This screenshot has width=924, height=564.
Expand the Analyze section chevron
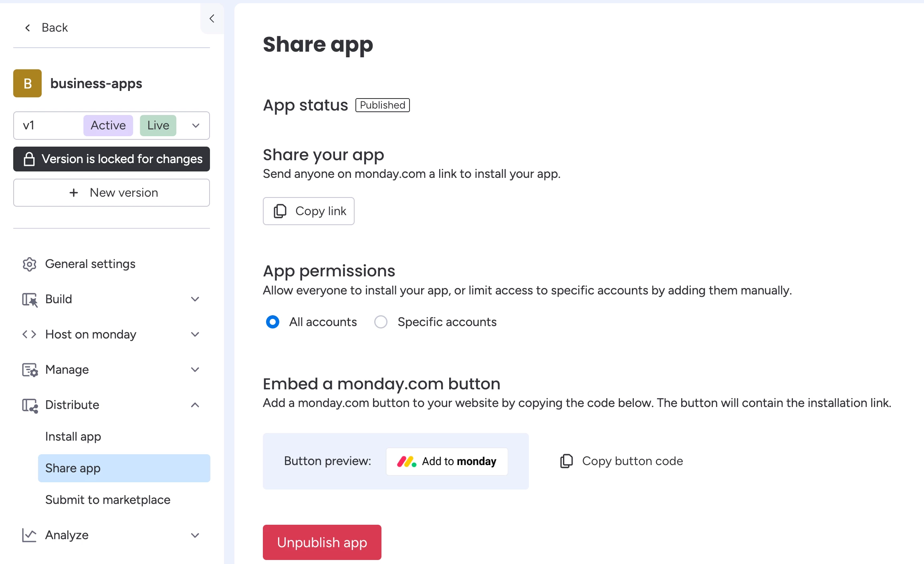coord(195,535)
